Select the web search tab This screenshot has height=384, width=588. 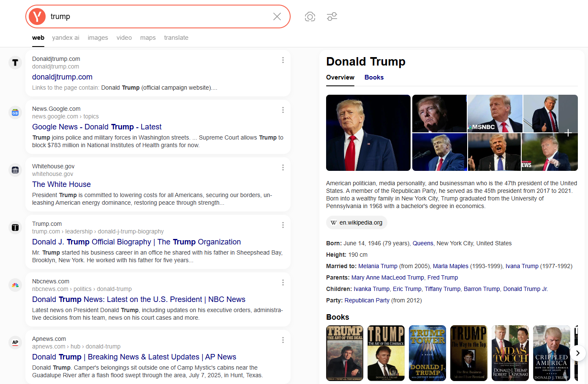coord(38,38)
